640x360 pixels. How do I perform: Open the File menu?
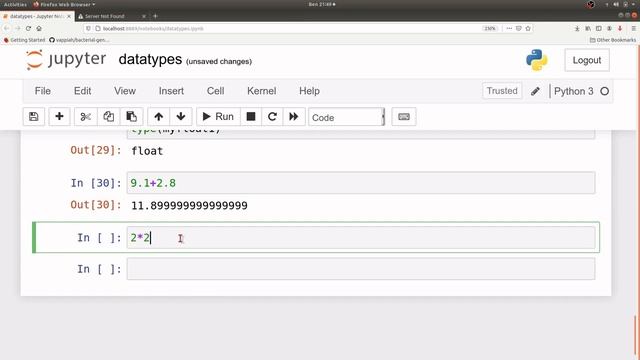pyautogui.click(x=43, y=91)
